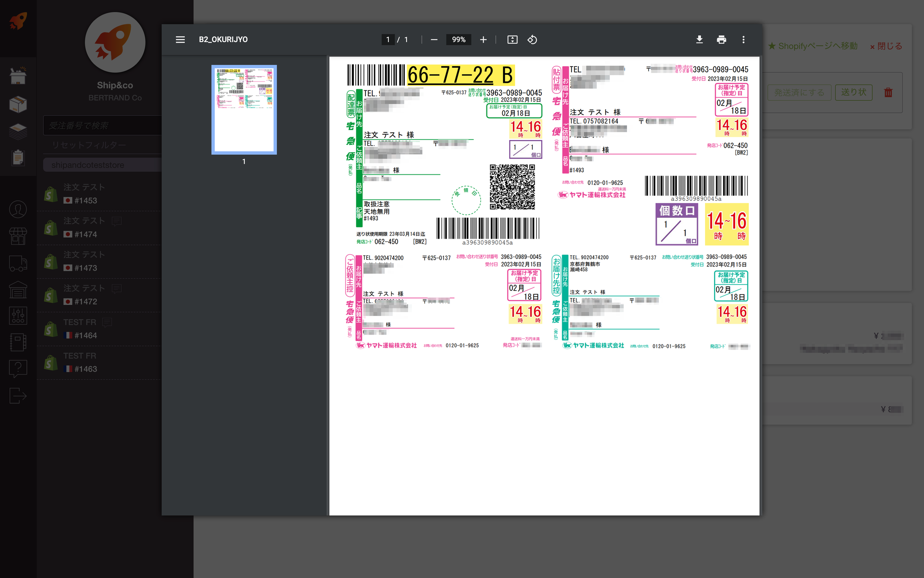Click the logout arrow sidebar icon

click(x=18, y=396)
